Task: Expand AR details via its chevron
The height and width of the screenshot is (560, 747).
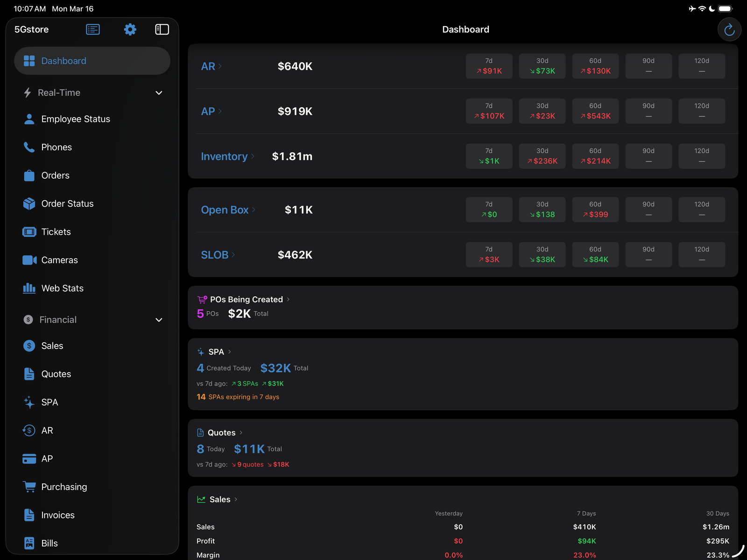Action: pos(220,66)
